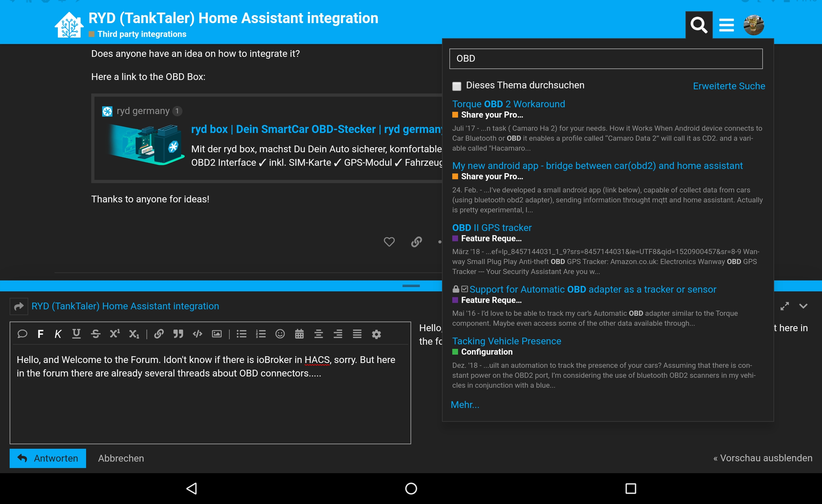Collapse the reply composer downward

[804, 306]
